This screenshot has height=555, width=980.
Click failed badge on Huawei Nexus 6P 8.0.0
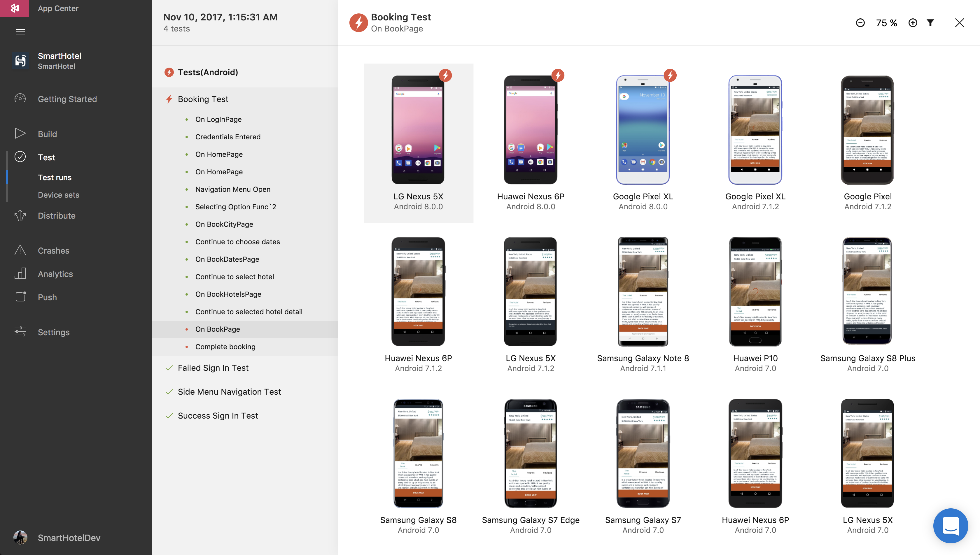click(558, 75)
